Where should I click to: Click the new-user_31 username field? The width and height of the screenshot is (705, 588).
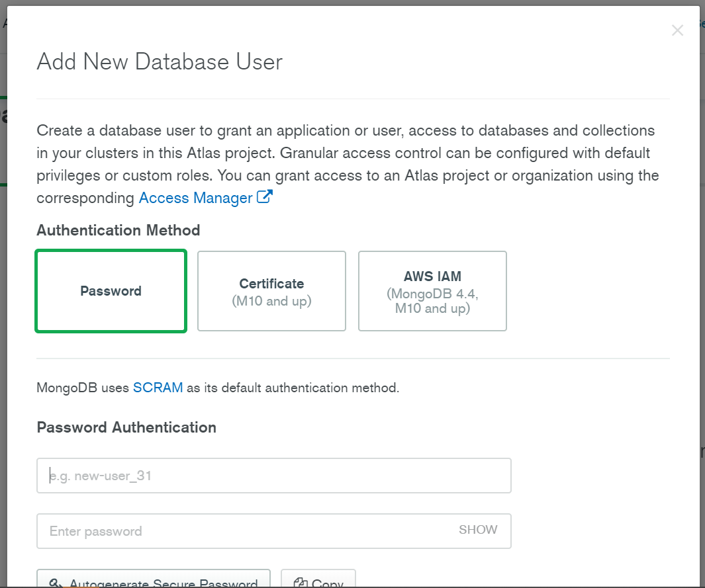274,475
